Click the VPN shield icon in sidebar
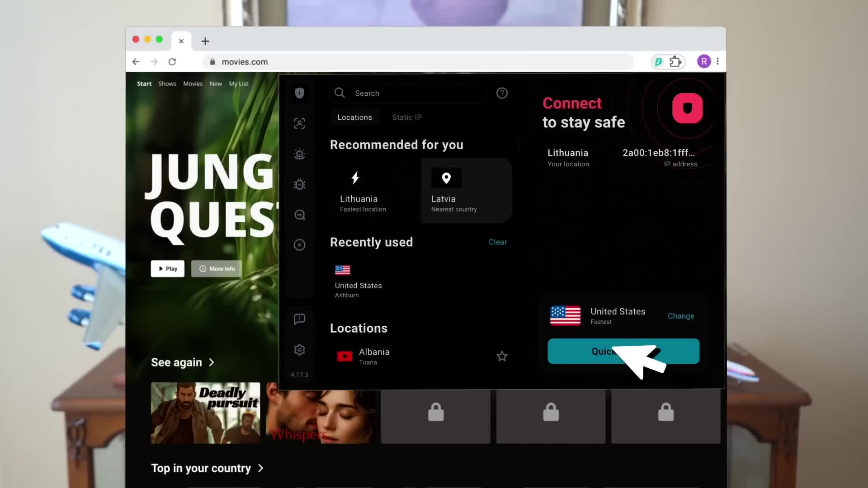 299,93
